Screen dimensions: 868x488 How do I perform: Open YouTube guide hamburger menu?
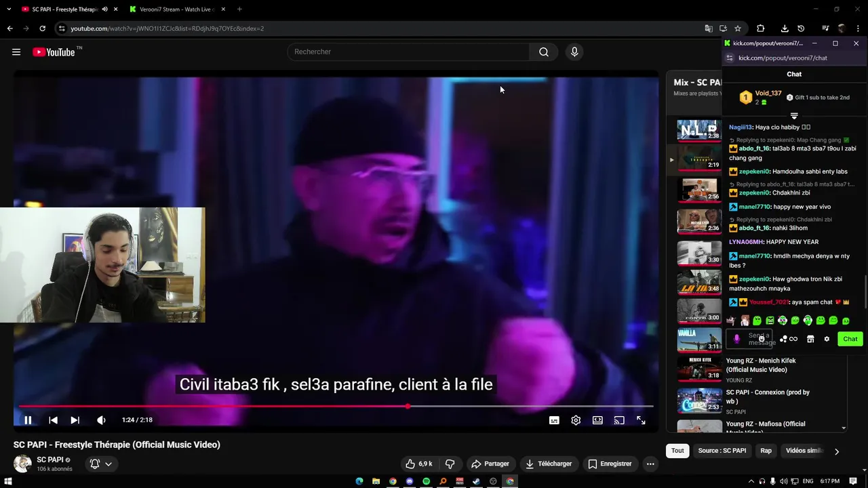coord(16,52)
